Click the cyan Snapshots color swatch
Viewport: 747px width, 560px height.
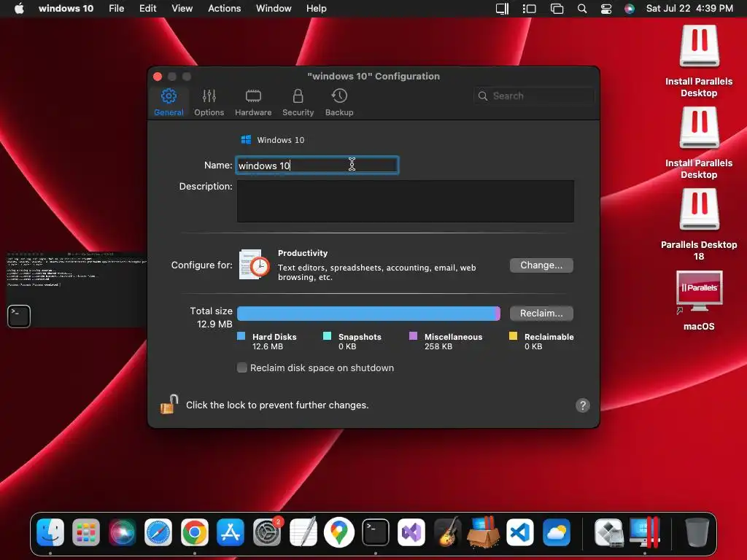pos(327,336)
